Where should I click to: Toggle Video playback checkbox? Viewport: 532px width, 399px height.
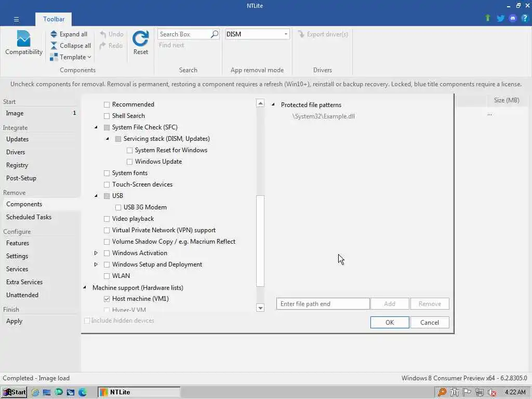(107, 219)
